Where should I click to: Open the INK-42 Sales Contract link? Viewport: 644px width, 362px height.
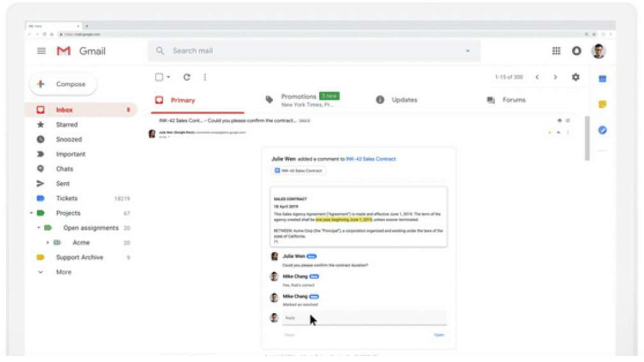click(x=371, y=159)
